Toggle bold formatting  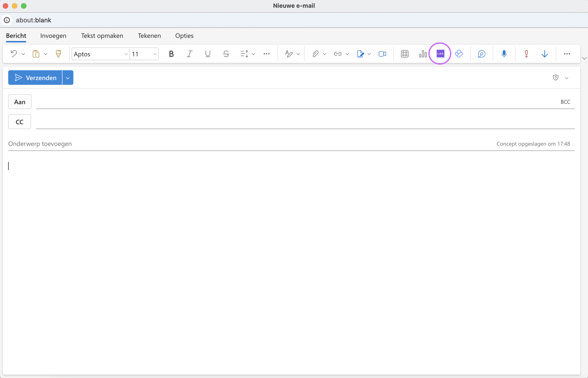click(x=171, y=54)
